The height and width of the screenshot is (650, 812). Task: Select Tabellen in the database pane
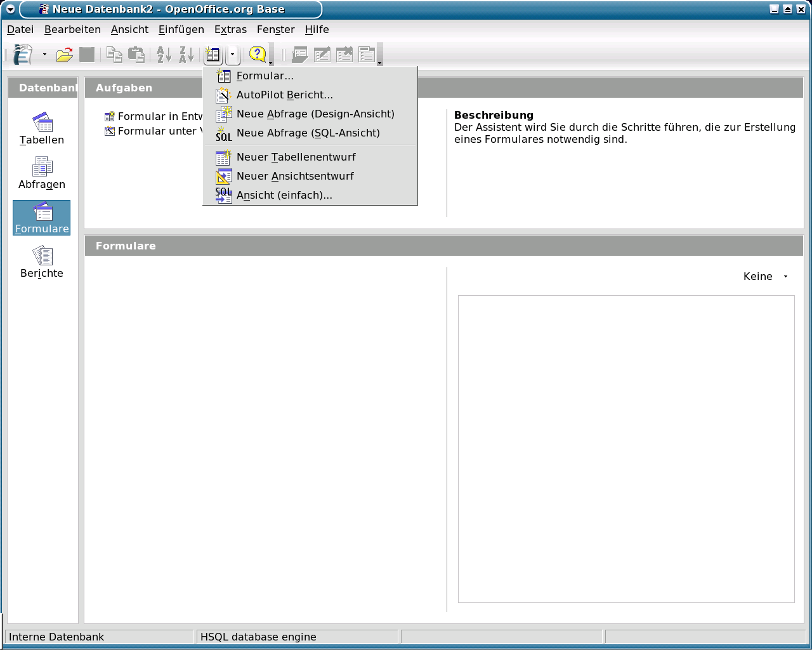click(x=42, y=129)
